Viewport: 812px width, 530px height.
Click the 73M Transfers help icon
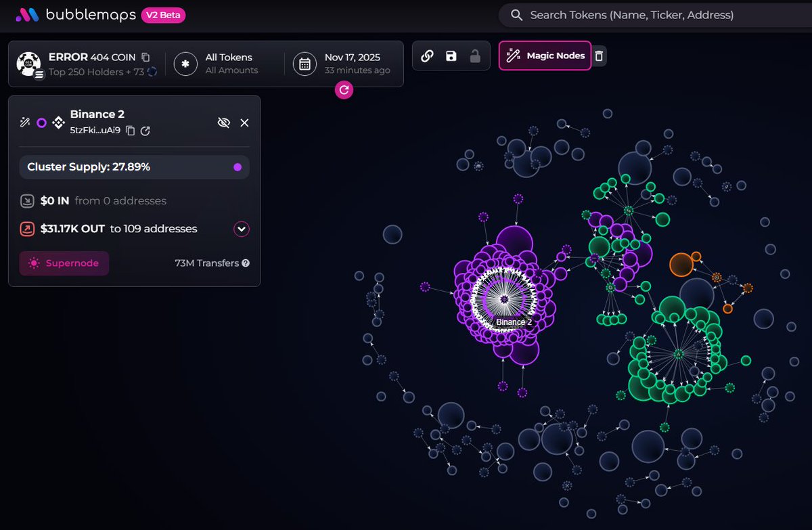pos(246,263)
